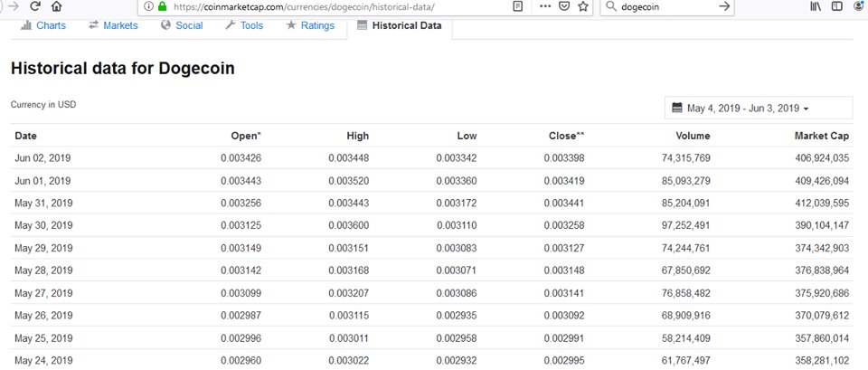Click market cap value 358,281,102

(x=821, y=360)
